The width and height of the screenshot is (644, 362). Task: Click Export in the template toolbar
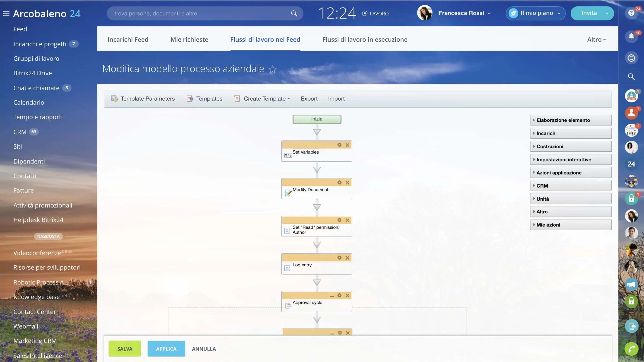[309, 99]
